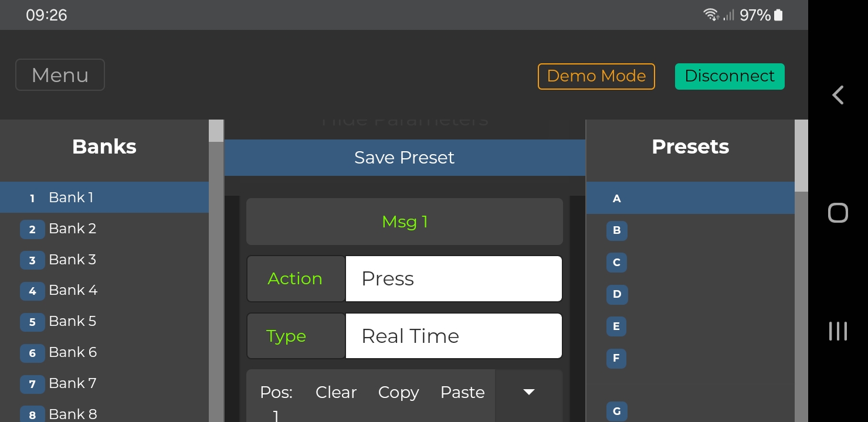
Task: Toggle Demo Mode on or off
Action: (x=596, y=76)
